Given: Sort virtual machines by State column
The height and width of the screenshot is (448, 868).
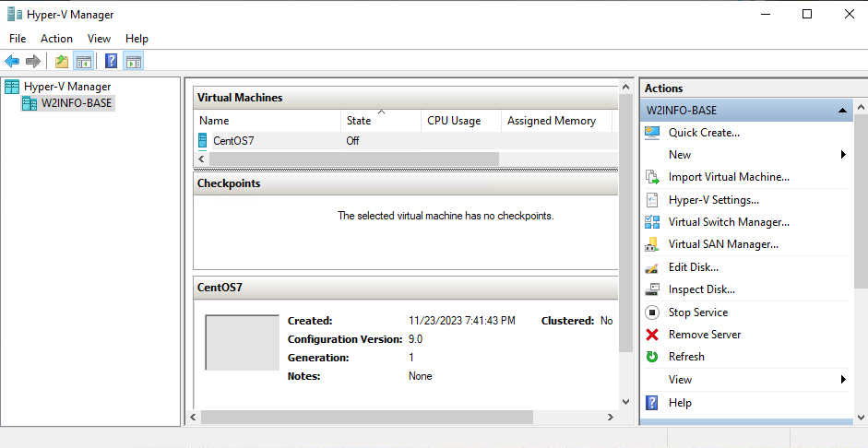Looking at the screenshot, I should (381, 121).
